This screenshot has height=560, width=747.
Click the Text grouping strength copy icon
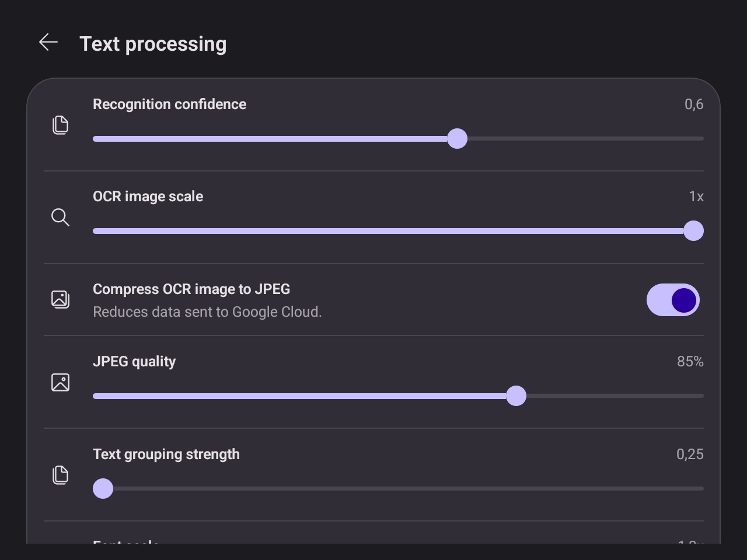60,475
